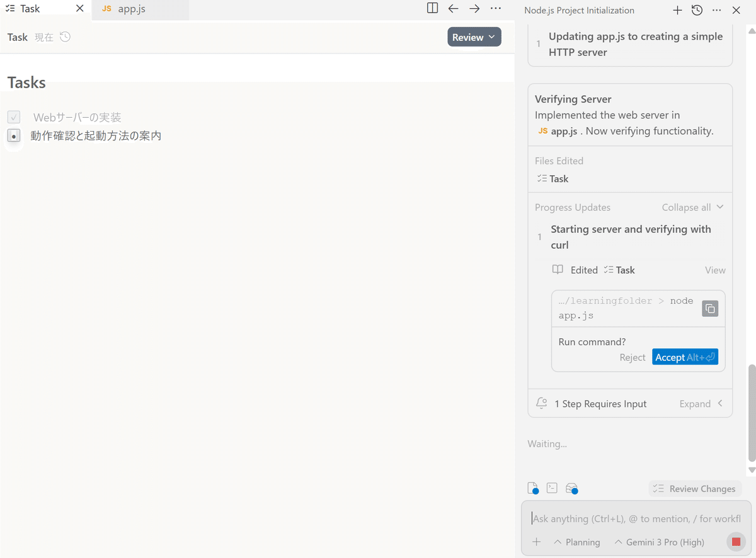The width and height of the screenshot is (756, 558).
Task: Show task history clock icon
Action: pos(66,37)
